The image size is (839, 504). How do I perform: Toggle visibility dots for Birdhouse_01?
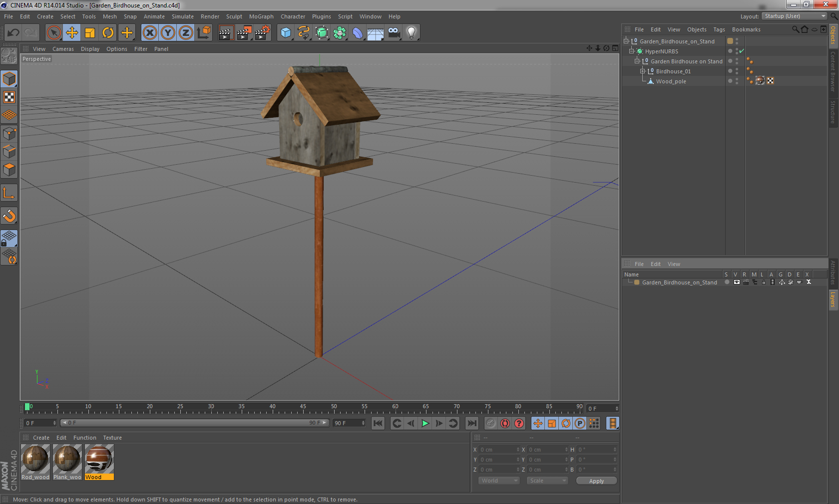(737, 71)
